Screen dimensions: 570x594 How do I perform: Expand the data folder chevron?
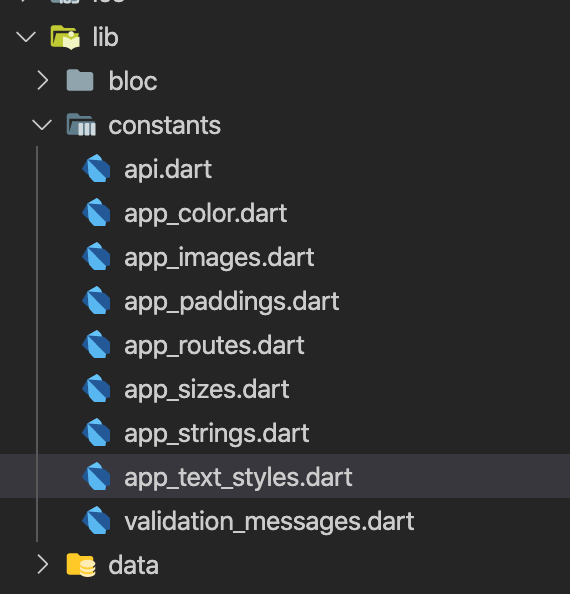[43, 565]
